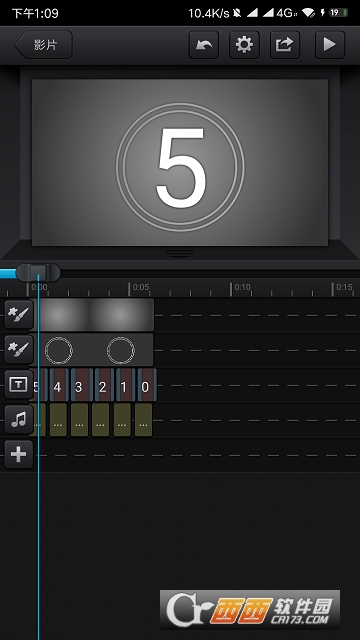Open settings via the gear icon
The height and width of the screenshot is (640, 360).
(244, 44)
